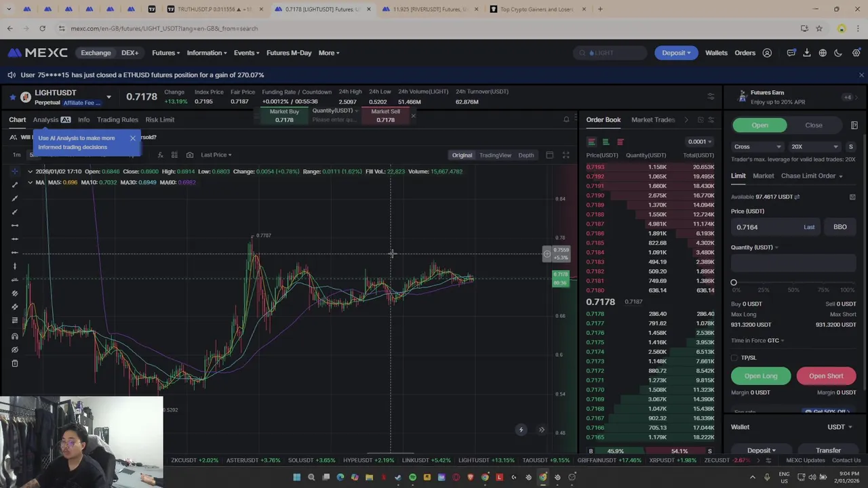Switch chart to Depth view
Screen dimensions: 868x488
pos(526,155)
